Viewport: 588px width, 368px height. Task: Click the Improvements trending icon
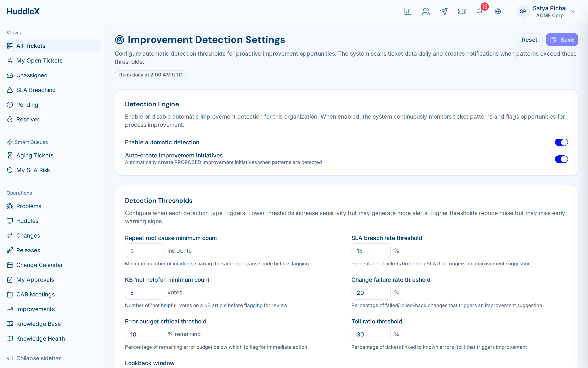point(10,309)
